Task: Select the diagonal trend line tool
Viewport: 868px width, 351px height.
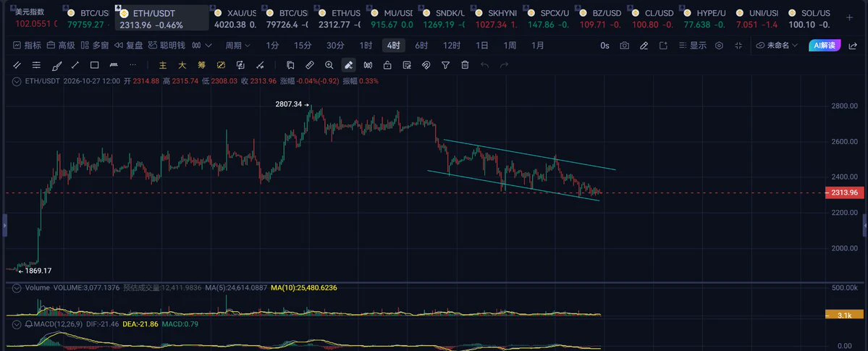Action: [x=75, y=65]
